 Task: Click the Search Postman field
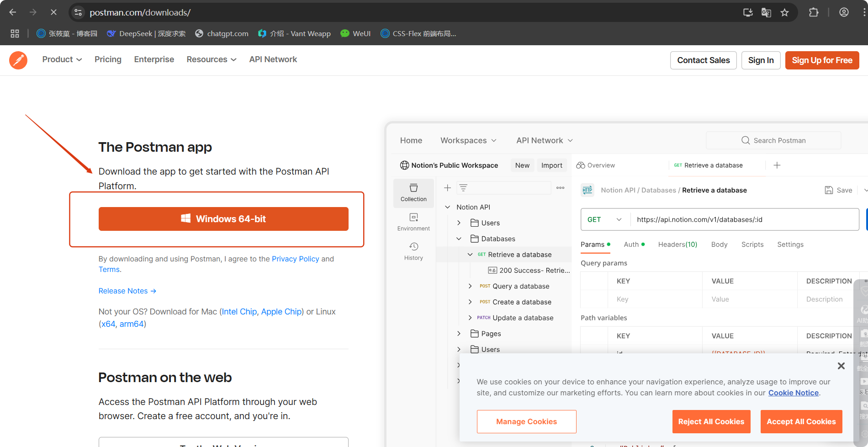(773, 140)
